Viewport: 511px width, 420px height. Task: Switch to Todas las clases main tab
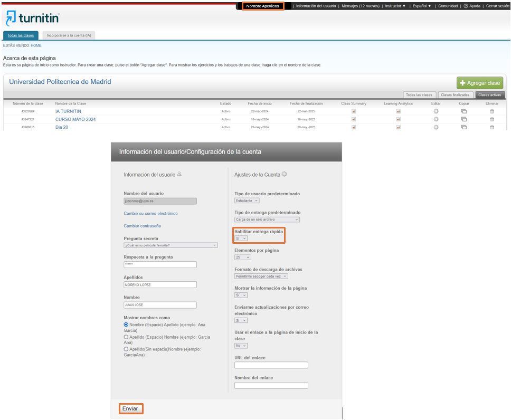21,35
